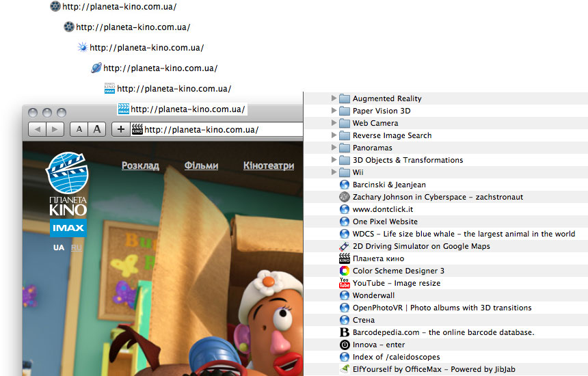Select the 3D Objects & Transformations folder name
This screenshot has width=588, height=376.
[407, 160]
